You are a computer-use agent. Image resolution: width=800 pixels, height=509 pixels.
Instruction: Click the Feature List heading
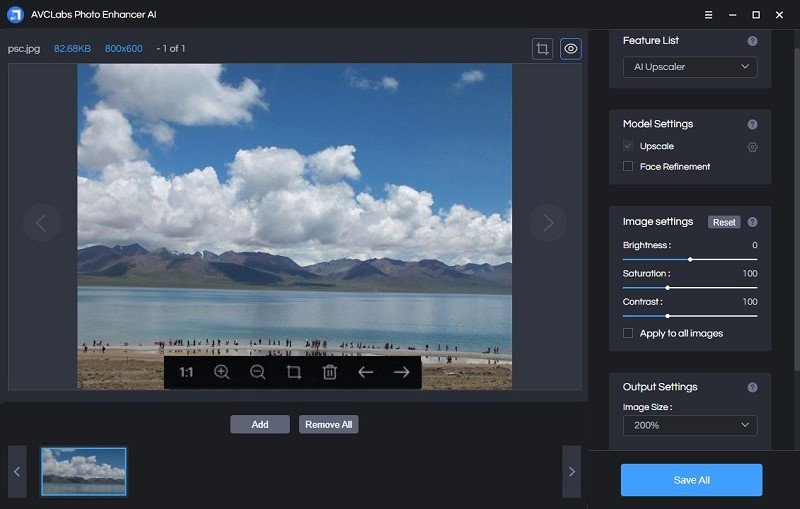pos(651,40)
